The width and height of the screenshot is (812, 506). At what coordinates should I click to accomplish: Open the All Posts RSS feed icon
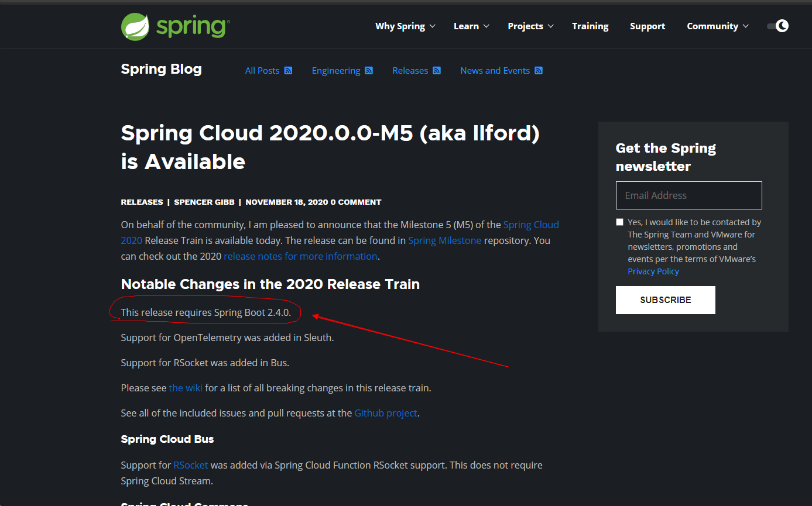(x=289, y=70)
